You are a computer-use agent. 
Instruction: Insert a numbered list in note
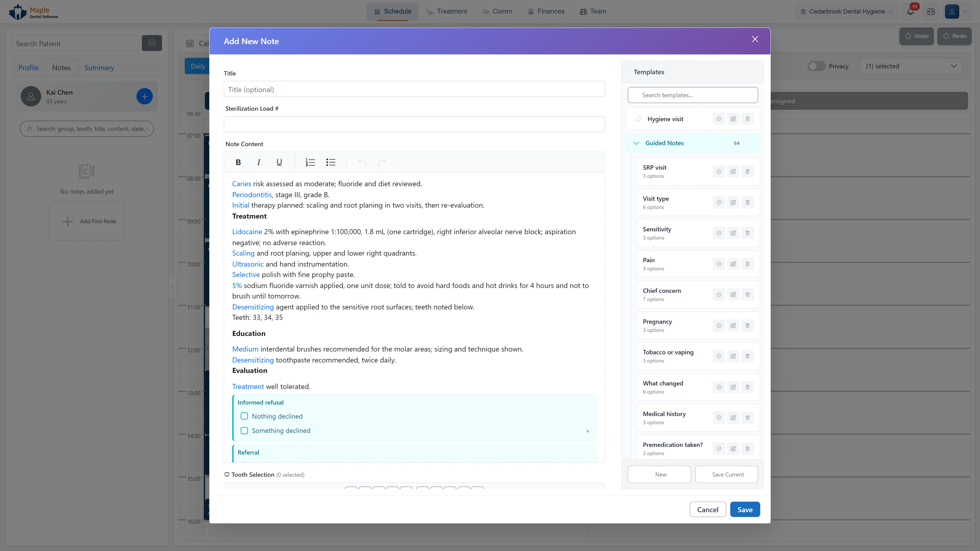pos(310,162)
